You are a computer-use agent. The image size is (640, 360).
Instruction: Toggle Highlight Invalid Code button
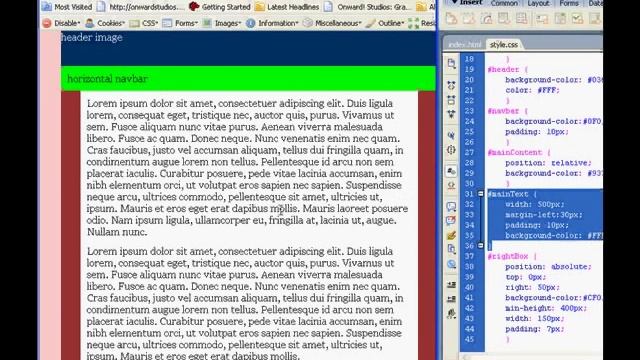pos(451,185)
